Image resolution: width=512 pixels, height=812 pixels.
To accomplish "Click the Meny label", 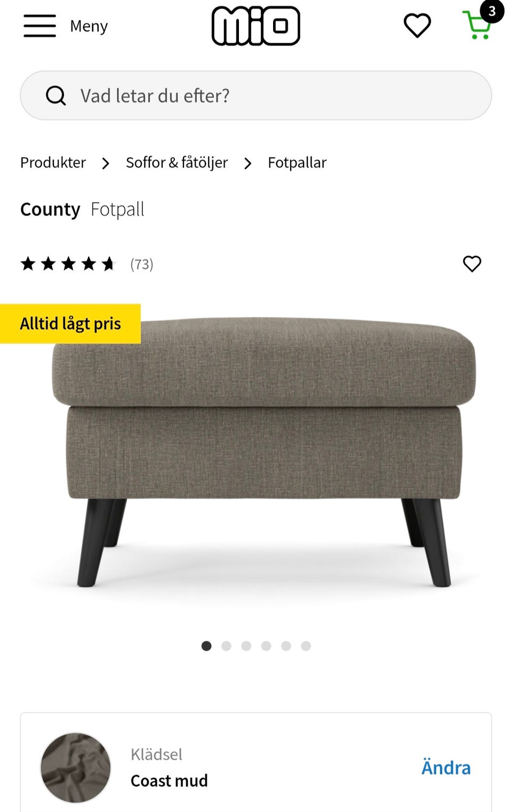I will (x=89, y=26).
